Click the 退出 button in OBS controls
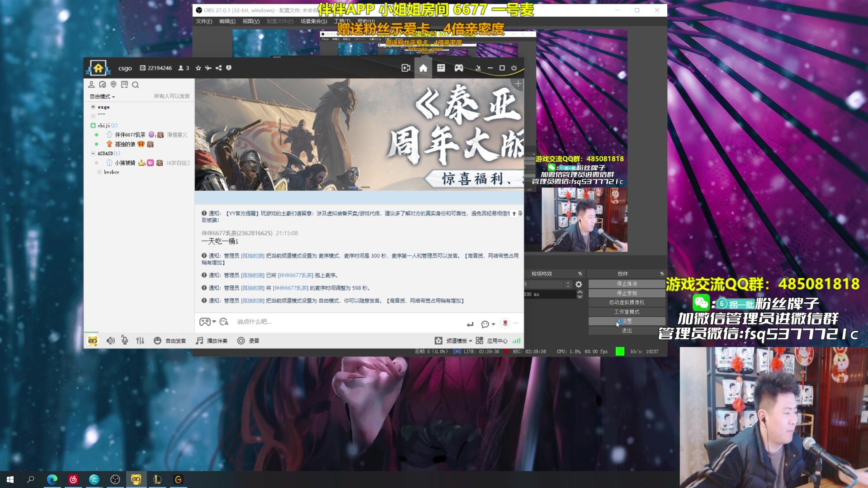The height and width of the screenshot is (488, 868). coord(627,331)
